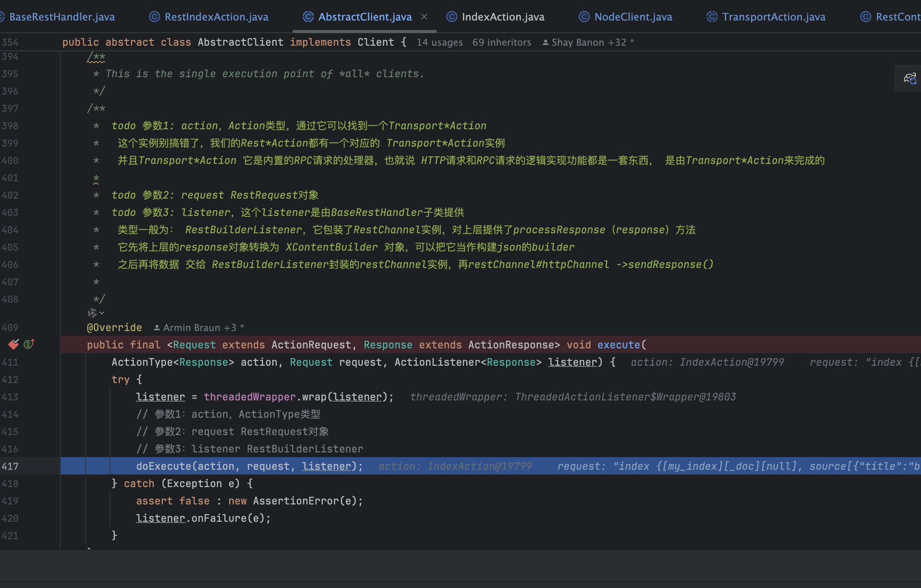This screenshot has width=921, height=588.
Task: Show the Armin Braun +3 author annotation
Action: tap(199, 327)
